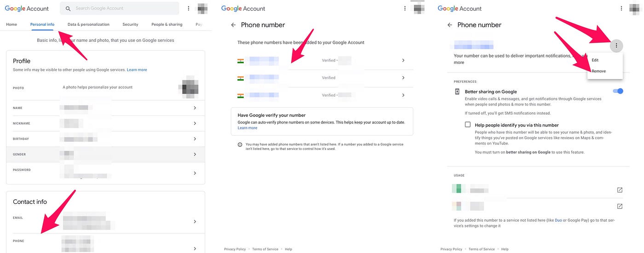This screenshot has width=644, height=253.
Task: Expand the Birthday row chevron
Action: click(195, 139)
